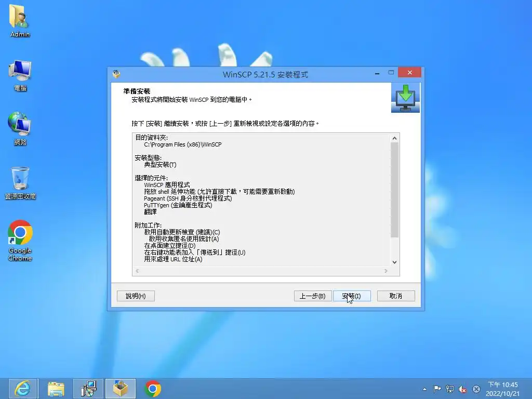Click the line 啟用自動更新檢查 (建議)(C)
532x399 pixels.
pos(182,232)
